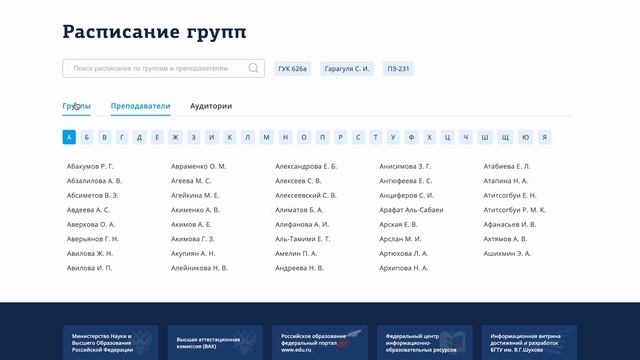This screenshot has width=640, height=360.
Task: Open teacher Авраменко О. М.
Action: (x=198, y=167)
